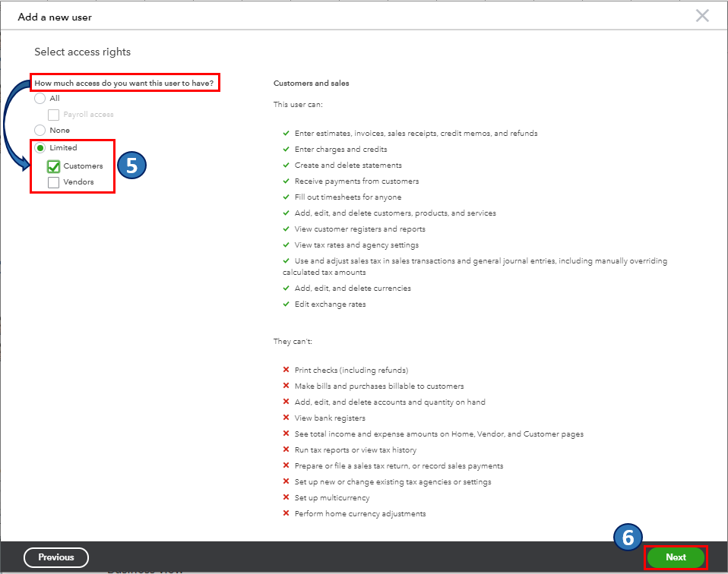Click the 'Select access rights' heading
Screen dimensions: 728x574
pyautogui.click(x=83, y=52)
